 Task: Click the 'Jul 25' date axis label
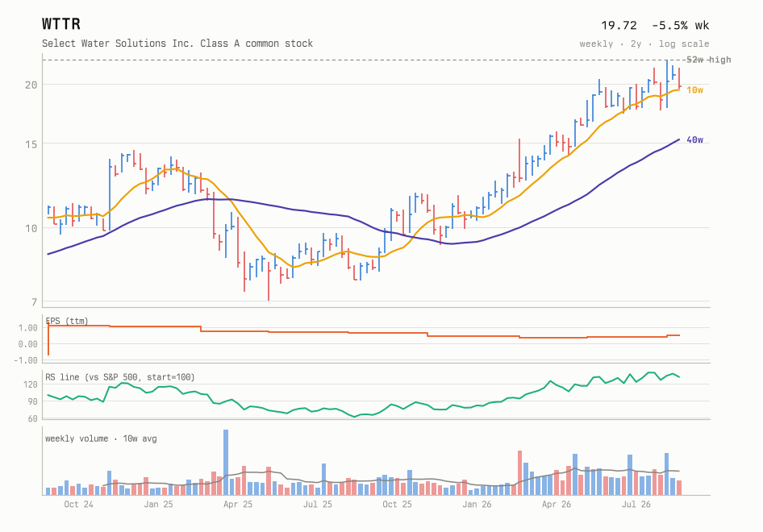coord(318,505)
